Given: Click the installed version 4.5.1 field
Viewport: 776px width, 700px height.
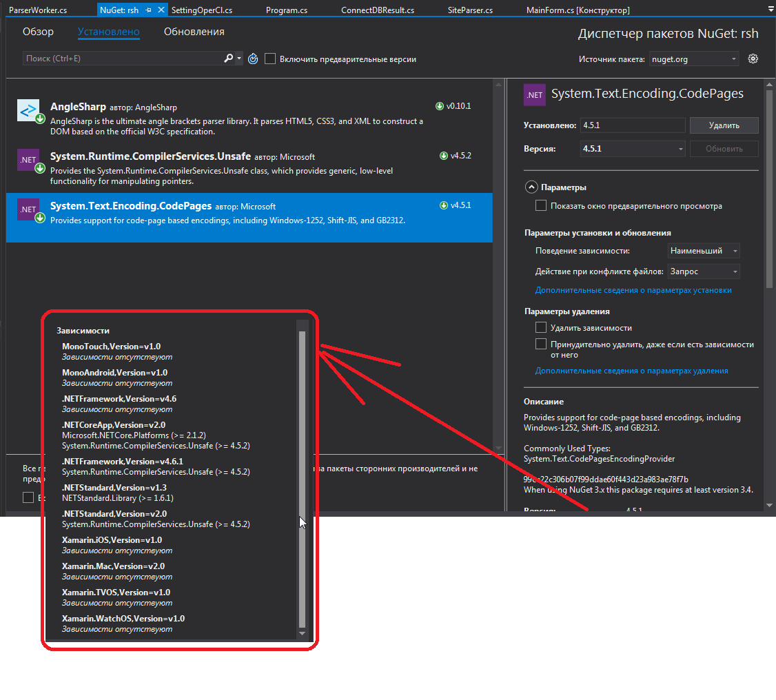Looking at the screenshot, I should (x=633, y=125).
